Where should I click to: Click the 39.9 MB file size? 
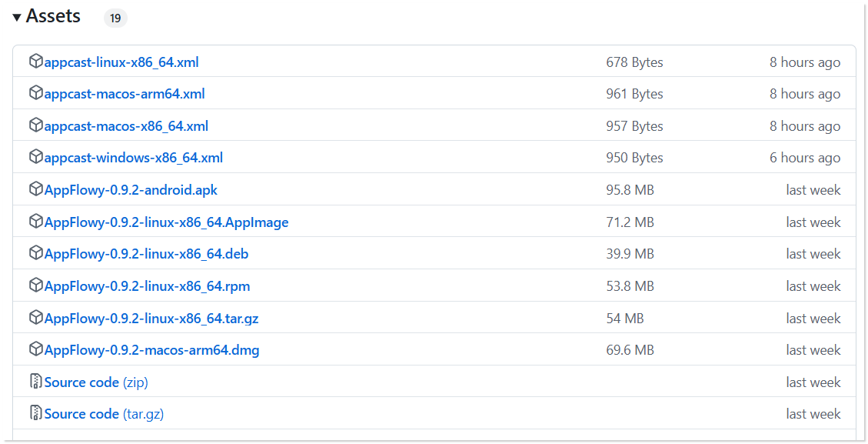click(x=630, y=254)
